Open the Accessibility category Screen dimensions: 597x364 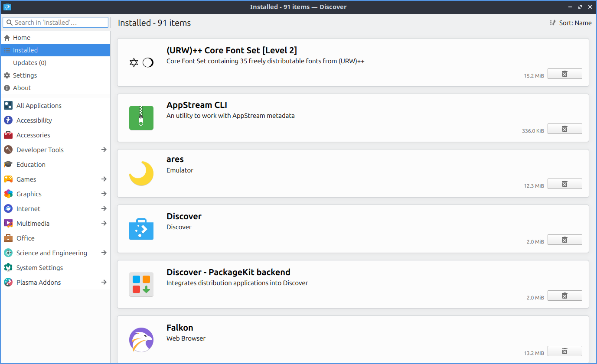click(34, 120)
